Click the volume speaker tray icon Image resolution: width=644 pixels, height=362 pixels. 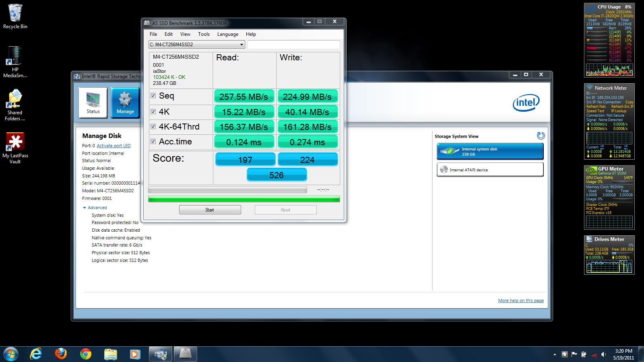pyautogui.click(x=603, y=354)
